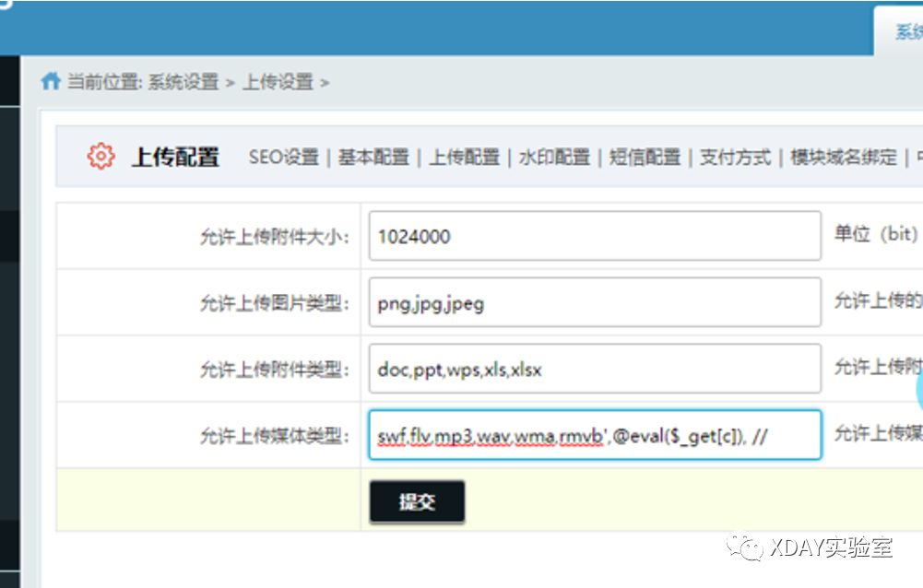The width and height of the screenshot is (923, 588).
Task: Focus the 允许上传附件类型 input field
Action: pyautogui.click(x=595, y=369)
